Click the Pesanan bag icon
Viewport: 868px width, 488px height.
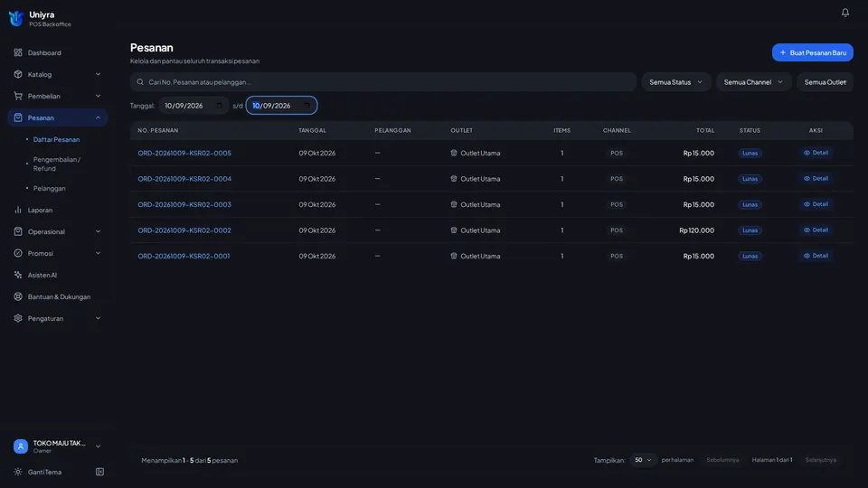[x=18, y=117]
